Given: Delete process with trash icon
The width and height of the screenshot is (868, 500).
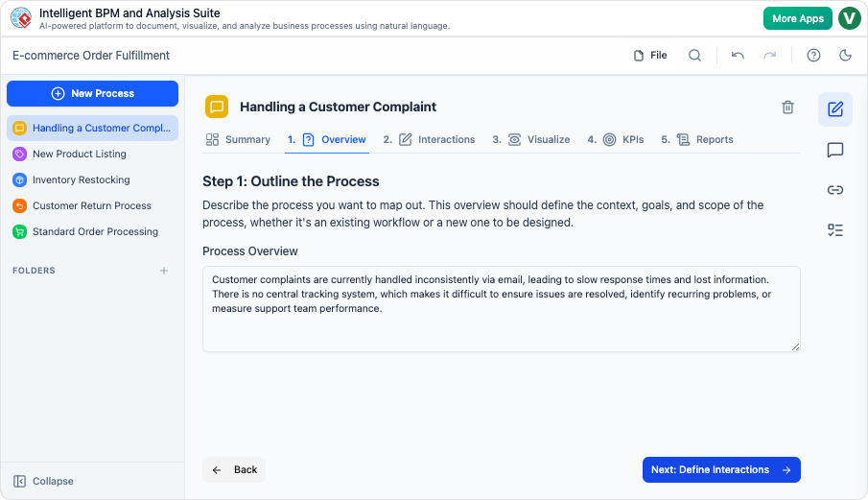Looking at the screenshot, I should (x=787, y=107).
